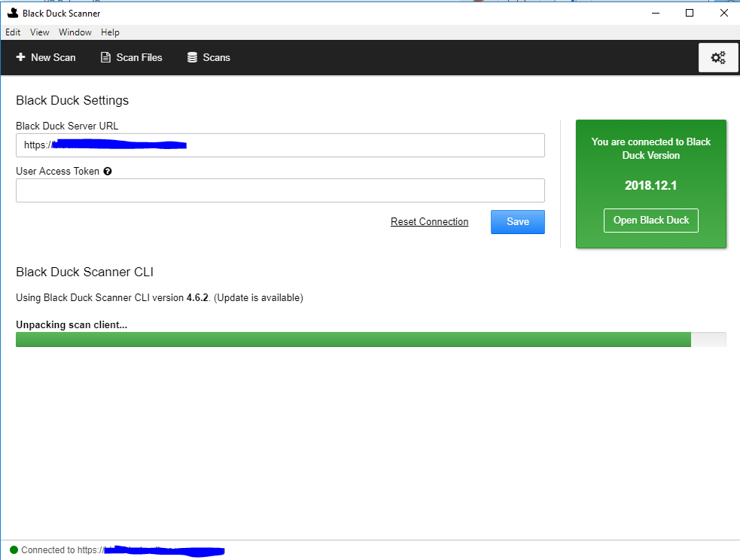Open the Help menu
740x560 pixels.
tap(110, 32)
